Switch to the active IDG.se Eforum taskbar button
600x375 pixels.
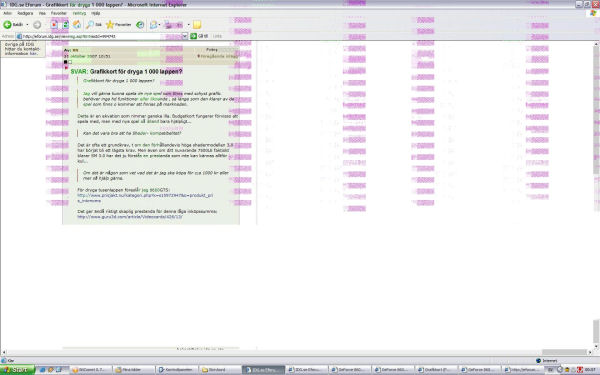coord(264,370)
